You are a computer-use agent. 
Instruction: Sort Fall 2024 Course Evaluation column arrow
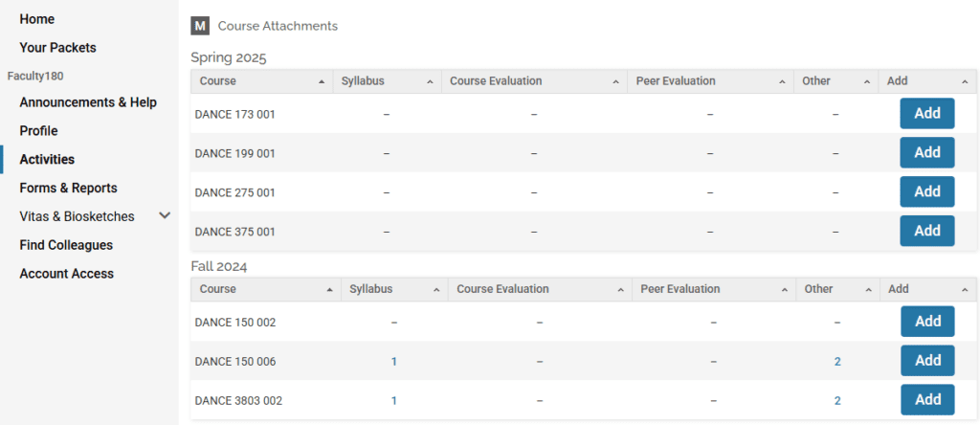[620, 290]
